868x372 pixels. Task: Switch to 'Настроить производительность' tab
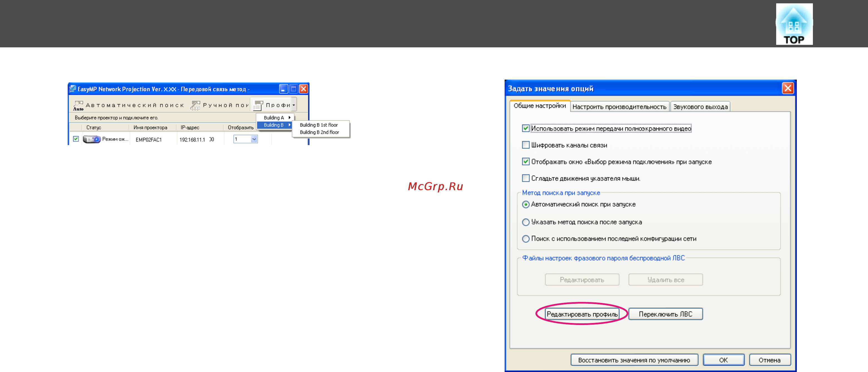coord(619,107)
